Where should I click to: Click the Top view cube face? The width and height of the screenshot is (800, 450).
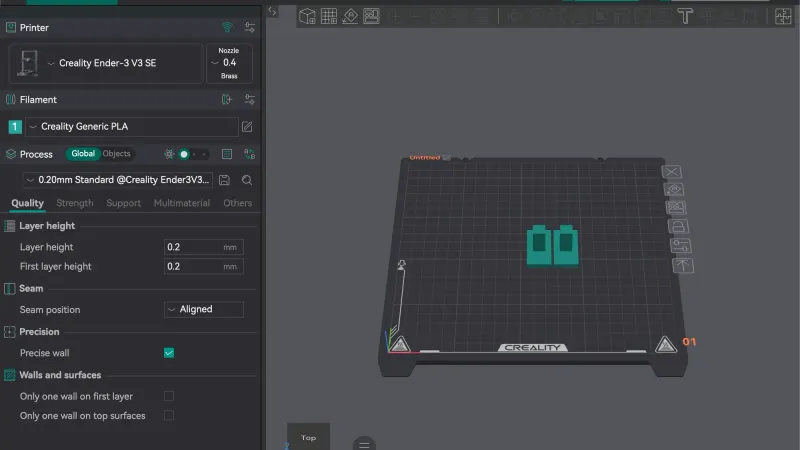[x=308, y=437]
